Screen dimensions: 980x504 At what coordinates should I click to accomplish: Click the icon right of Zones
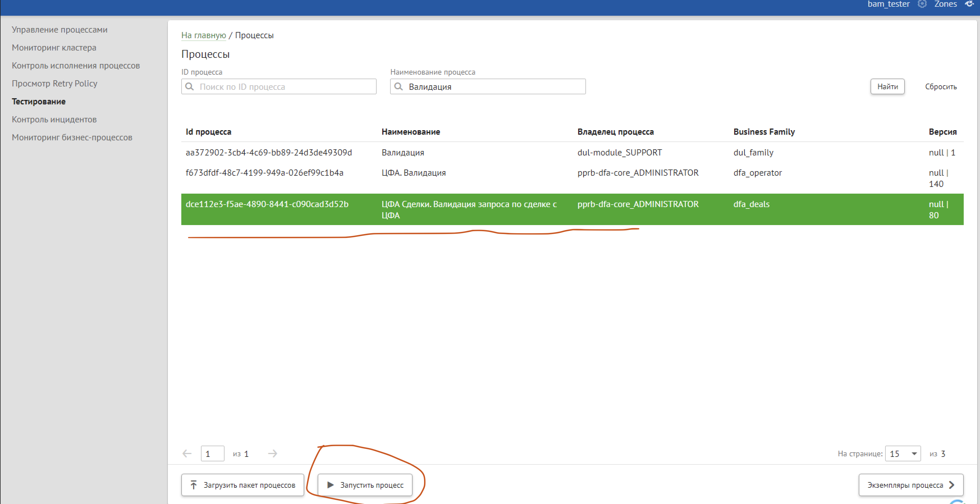(x=969, y=4)
